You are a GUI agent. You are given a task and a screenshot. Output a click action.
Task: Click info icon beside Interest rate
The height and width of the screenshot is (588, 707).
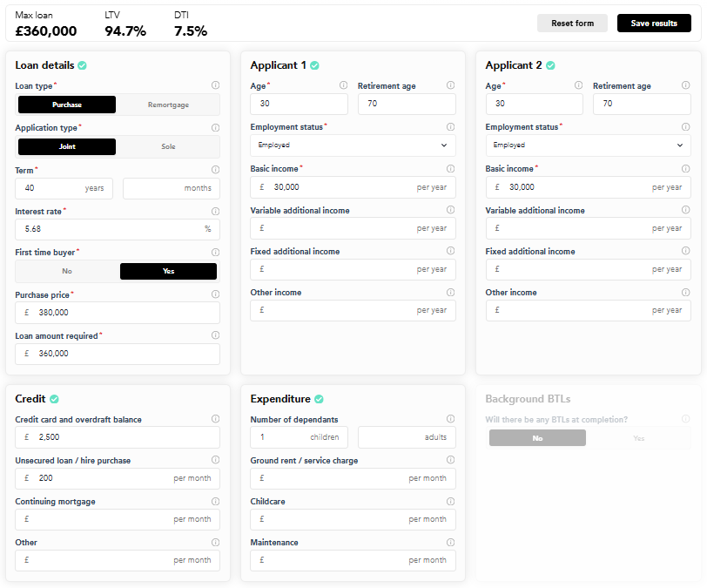point(215,211)
